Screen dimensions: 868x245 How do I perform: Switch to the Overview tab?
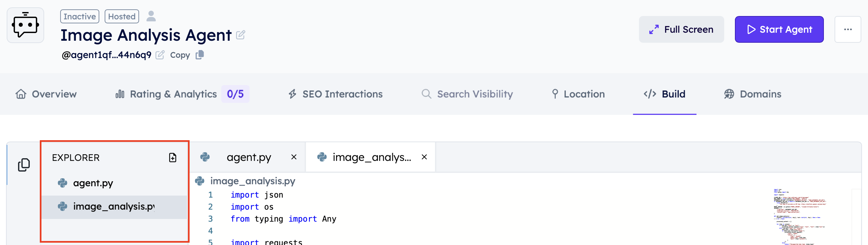(x=46, y=94)
